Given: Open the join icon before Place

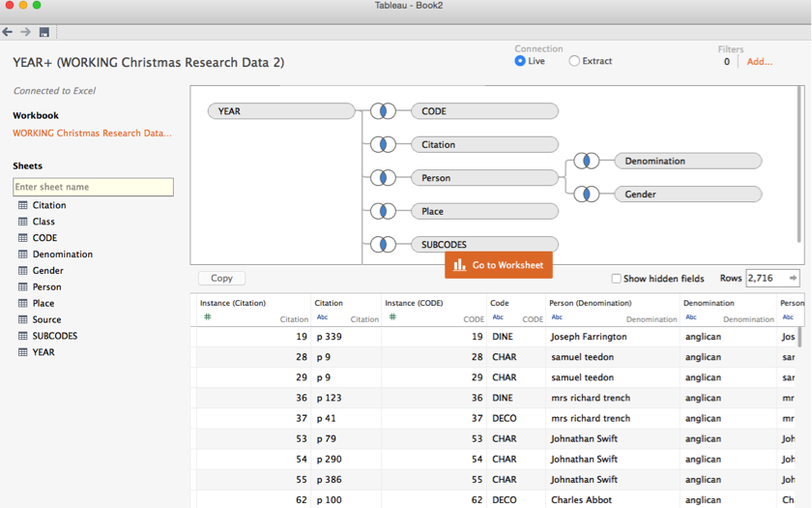Looking at the screenshot, I should click(x=383, y=212).
